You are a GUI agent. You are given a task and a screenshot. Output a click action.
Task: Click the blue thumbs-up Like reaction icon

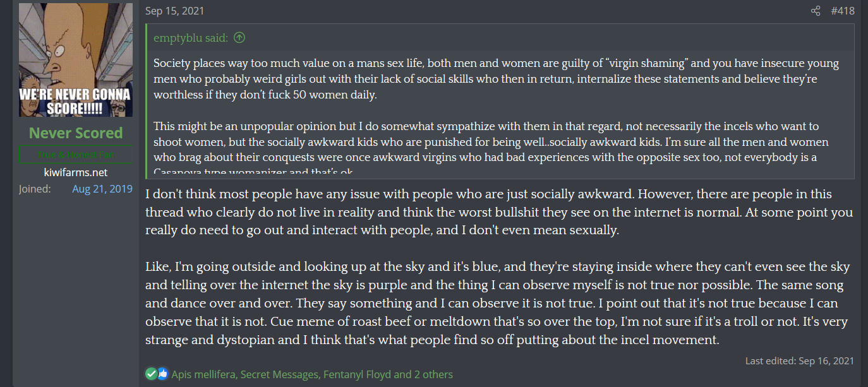coord(162,374)
